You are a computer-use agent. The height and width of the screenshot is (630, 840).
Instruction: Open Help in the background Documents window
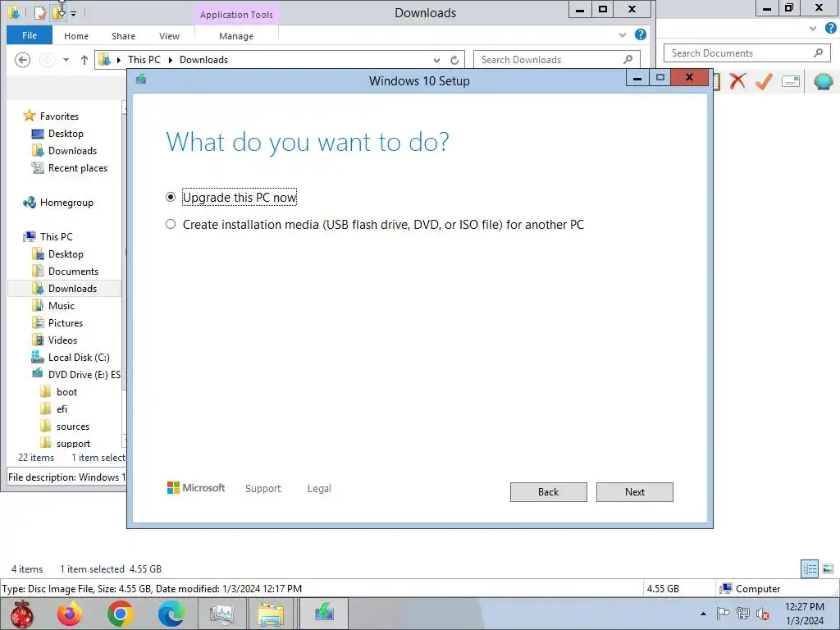pyautogui.click(x=830, y=29)
